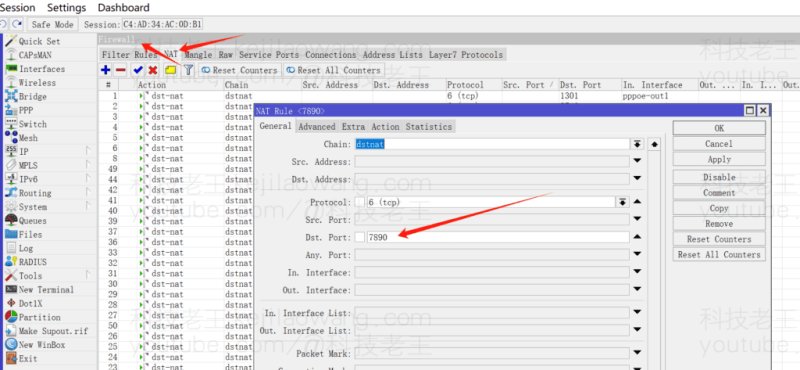This screenshot has width=800, height=370.
Task: Open the Statistics tab in NAT Rule
Action: pos(429,127)
